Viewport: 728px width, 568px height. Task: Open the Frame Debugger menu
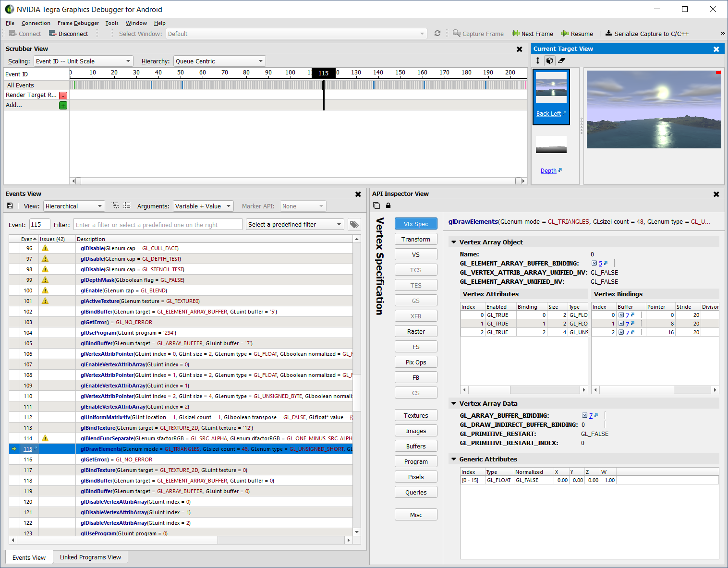(x=78, y=23)
